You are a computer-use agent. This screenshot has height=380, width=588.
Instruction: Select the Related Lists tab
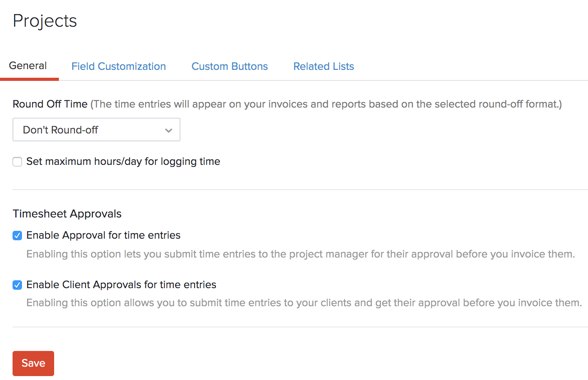323,66
